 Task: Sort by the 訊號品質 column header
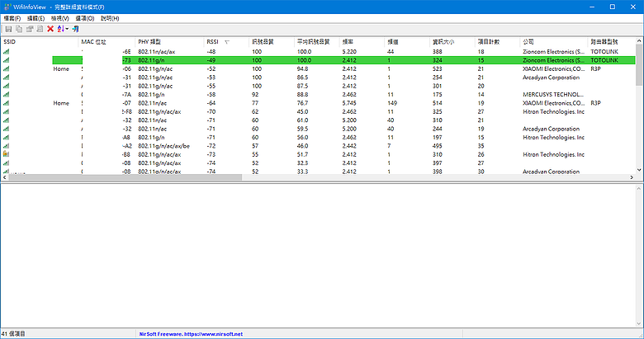(272, 42)
